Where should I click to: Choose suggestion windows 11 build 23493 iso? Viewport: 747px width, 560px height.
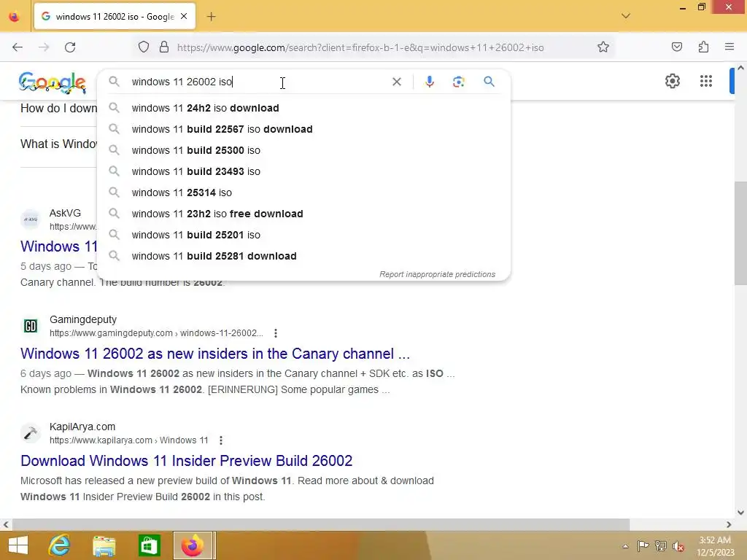[x=303, y=171]
